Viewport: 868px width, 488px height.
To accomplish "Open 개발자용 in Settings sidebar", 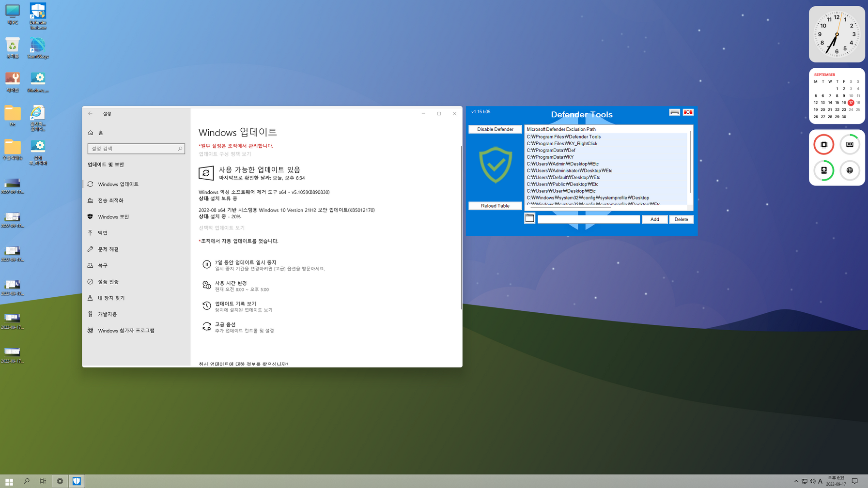I will point(137,314).
